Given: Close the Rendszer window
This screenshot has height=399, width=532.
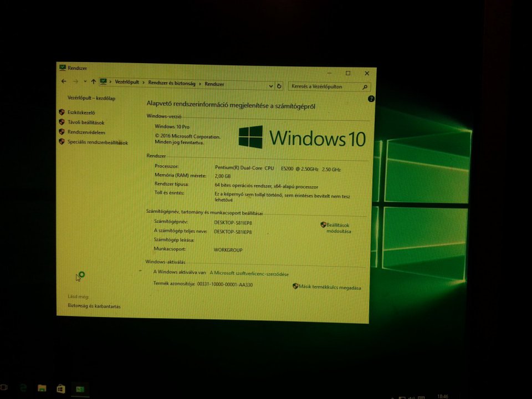Looking at the screenshot, I should point(367,74).
